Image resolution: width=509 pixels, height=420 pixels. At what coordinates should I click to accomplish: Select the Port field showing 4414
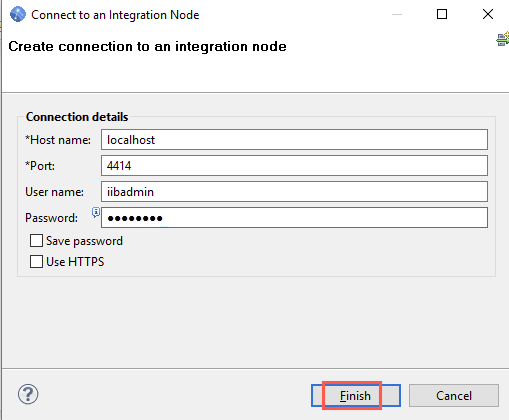(294, 166)
